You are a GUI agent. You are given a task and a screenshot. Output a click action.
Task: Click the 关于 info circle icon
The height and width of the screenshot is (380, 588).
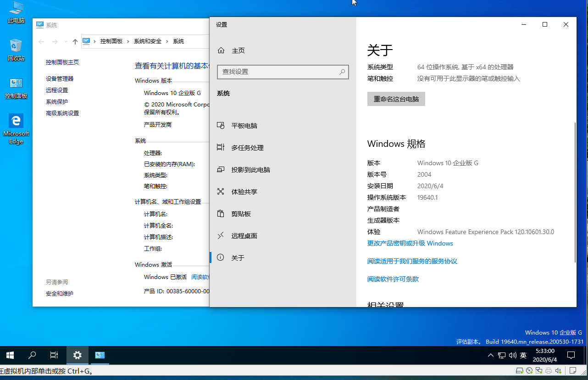pyautogui.click(x=221, y=258)
